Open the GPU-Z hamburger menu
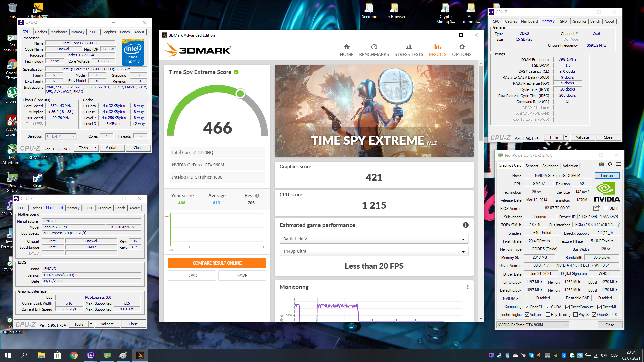This screenshot has height=362, width=644. 619,164
